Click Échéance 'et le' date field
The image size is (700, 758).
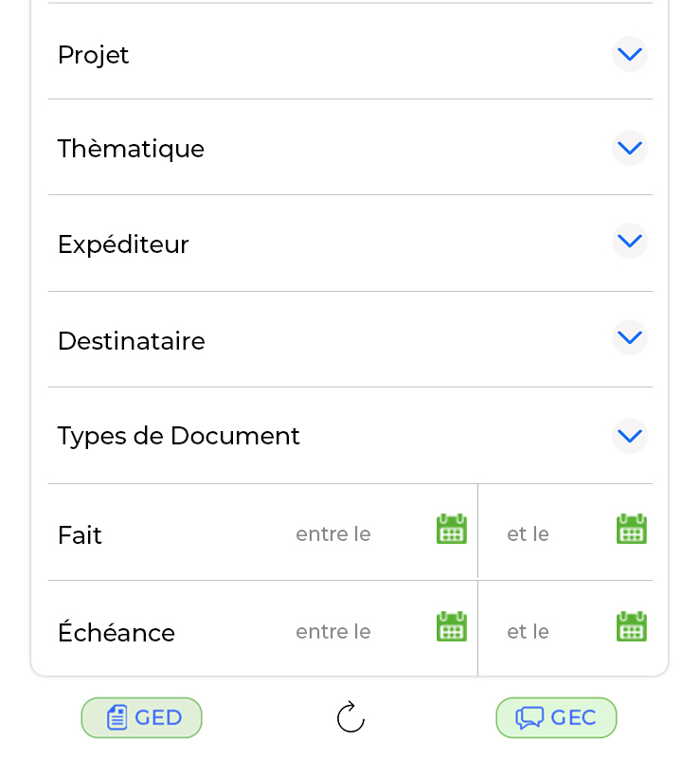(528, 632)
